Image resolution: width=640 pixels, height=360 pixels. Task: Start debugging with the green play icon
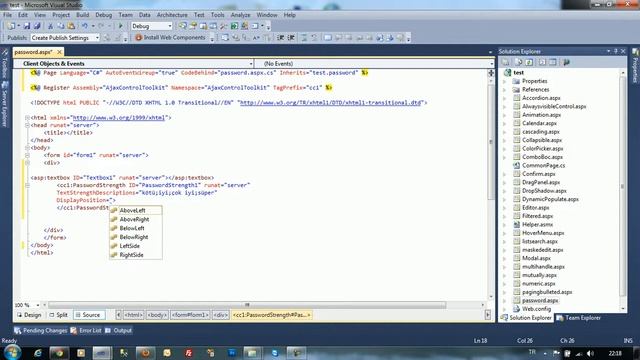click(120, 26)
